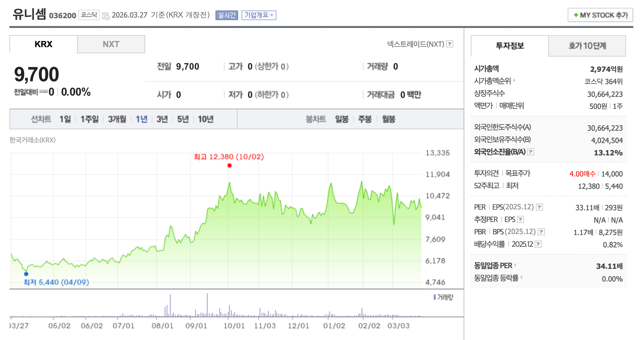Image resolution: width=644 pixels, height=340 pixels.
Task: Click the 코스닥 market badge
Action: coord(89,15)
